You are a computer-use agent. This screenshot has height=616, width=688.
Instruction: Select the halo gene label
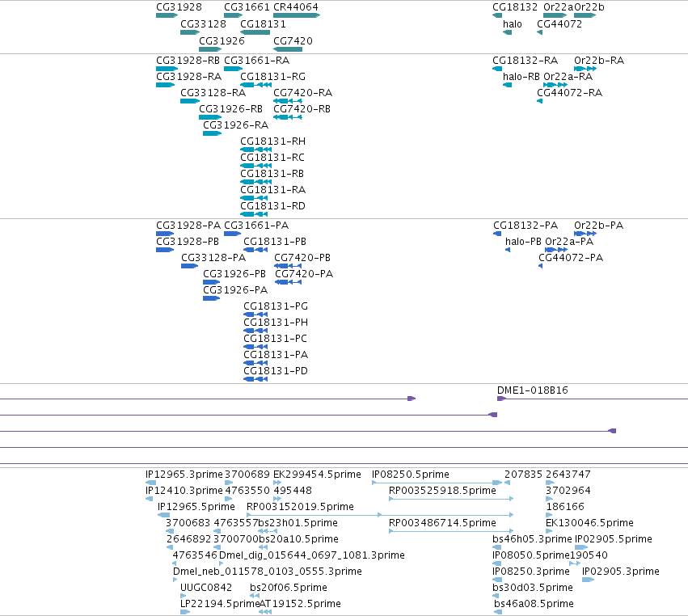(512, 23)
